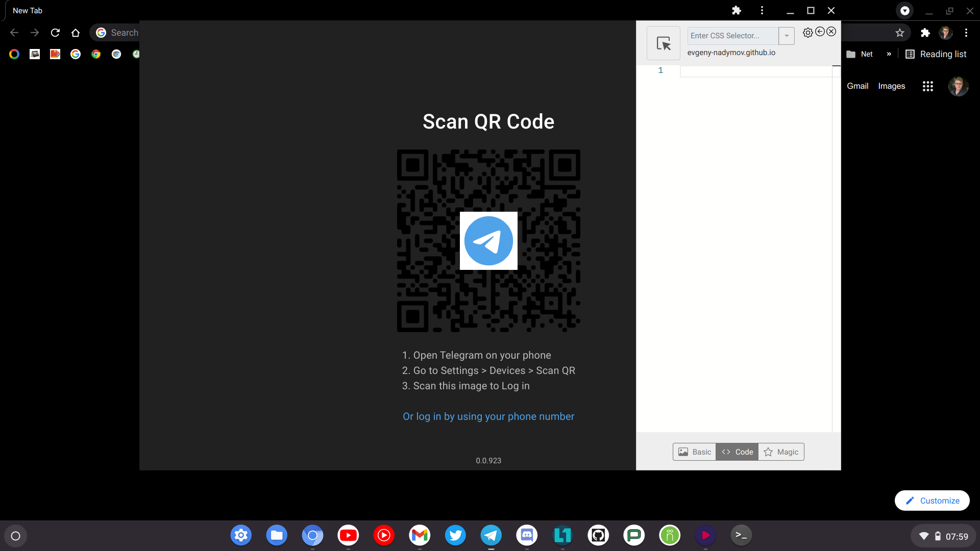The width and height of the screenshot is (980, 551).
Task: Click the back arrow circle icon
Action: (x=820, y=32)
